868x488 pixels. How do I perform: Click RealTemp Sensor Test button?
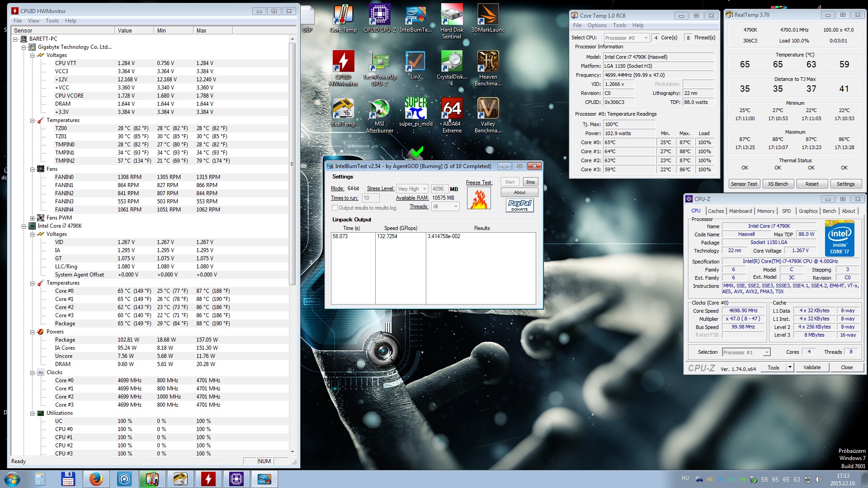coord(744,184)
